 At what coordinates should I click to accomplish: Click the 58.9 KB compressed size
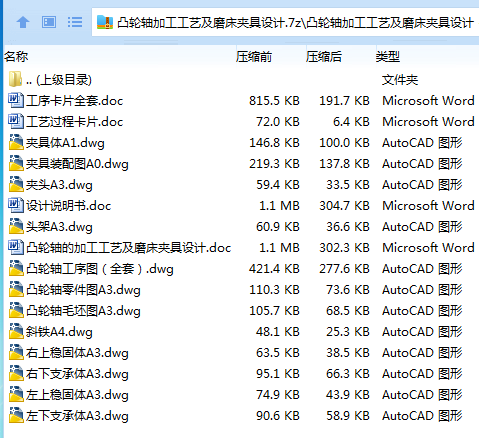click(x=348, y=416)
